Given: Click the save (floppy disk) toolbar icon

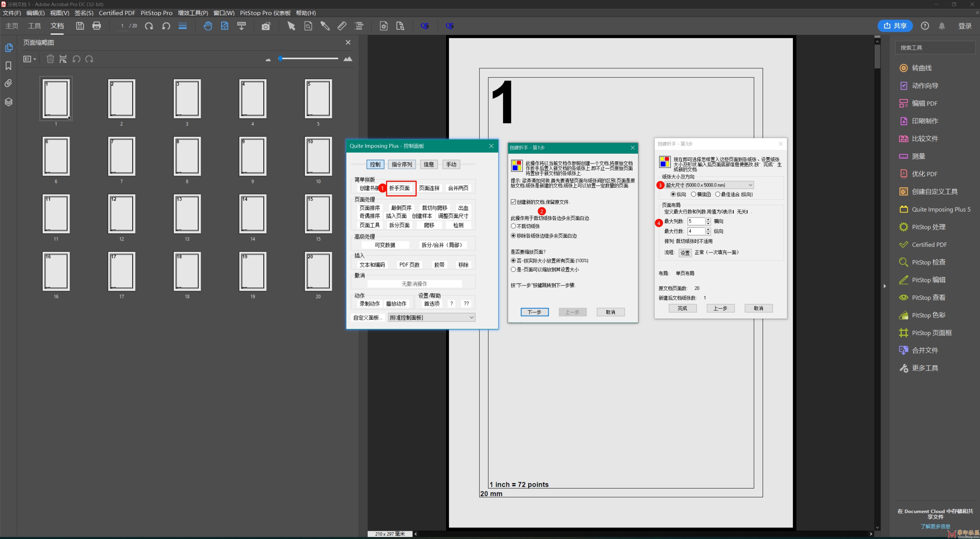Looking at the screenshot, I should click(80, 26).
